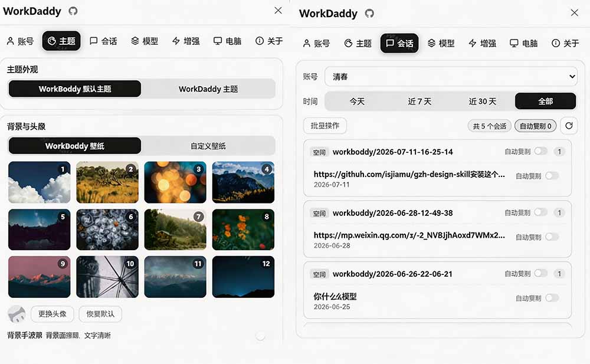
Task: Choose wallpaper 3 orange bokeh lights
Action: 175,182
